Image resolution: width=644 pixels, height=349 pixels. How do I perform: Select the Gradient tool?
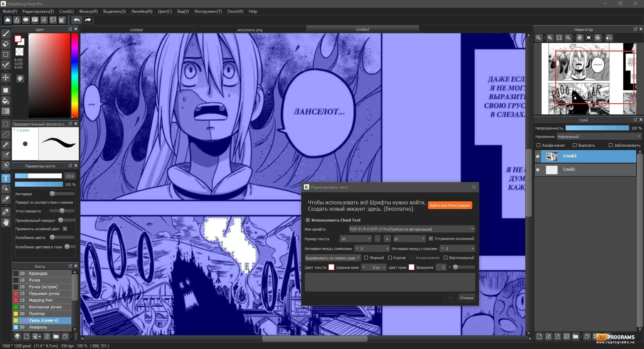[x=6, y=111]
